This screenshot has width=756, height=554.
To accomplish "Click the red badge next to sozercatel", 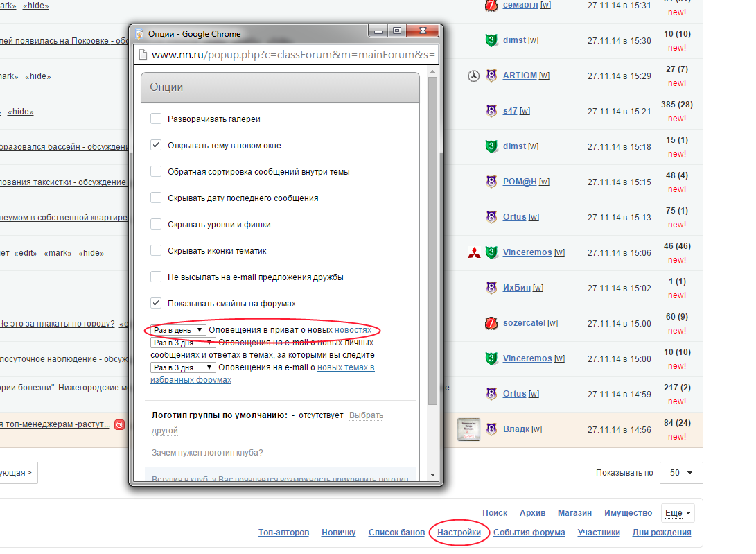I will 491,323.
